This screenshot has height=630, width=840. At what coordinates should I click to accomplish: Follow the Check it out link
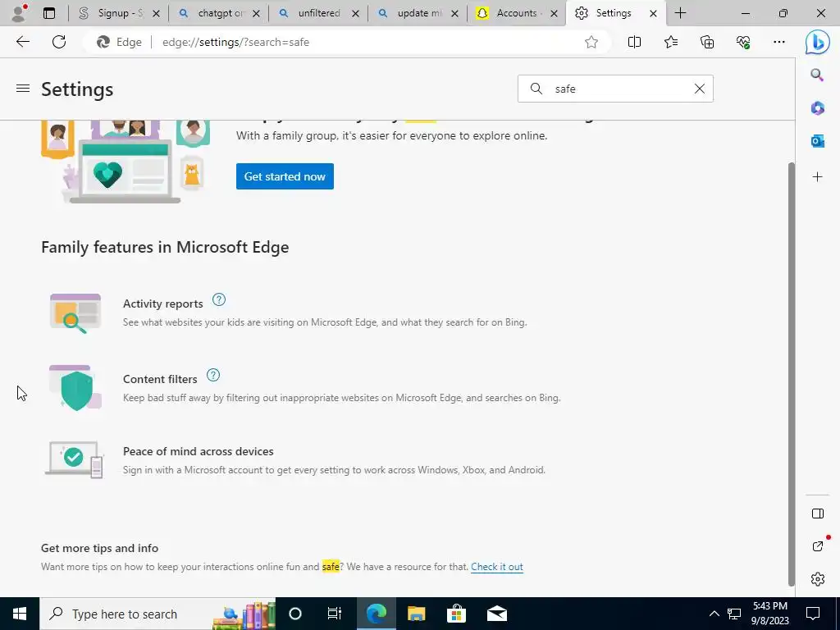(496, 567)
